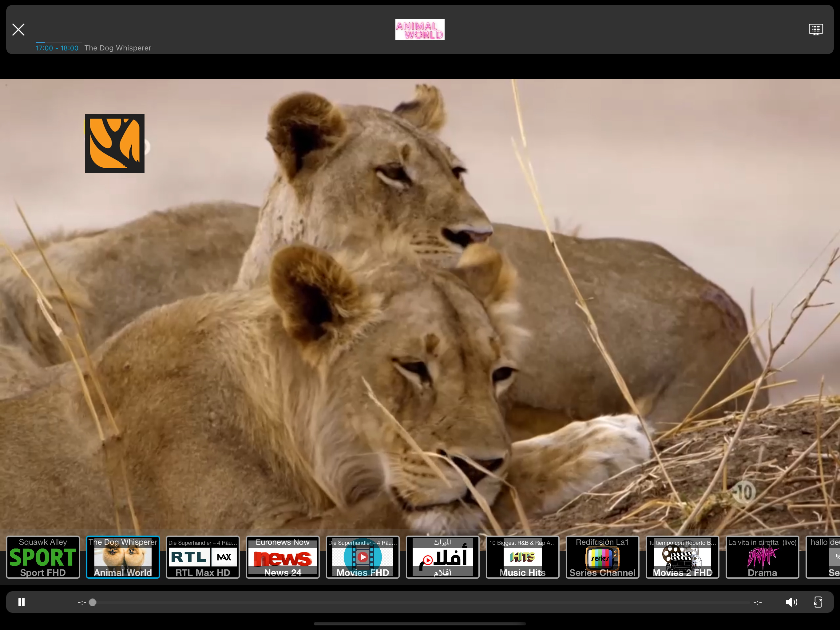Open the News 24 channel
Screen dimensions: 840x630
tap(283, 557)
